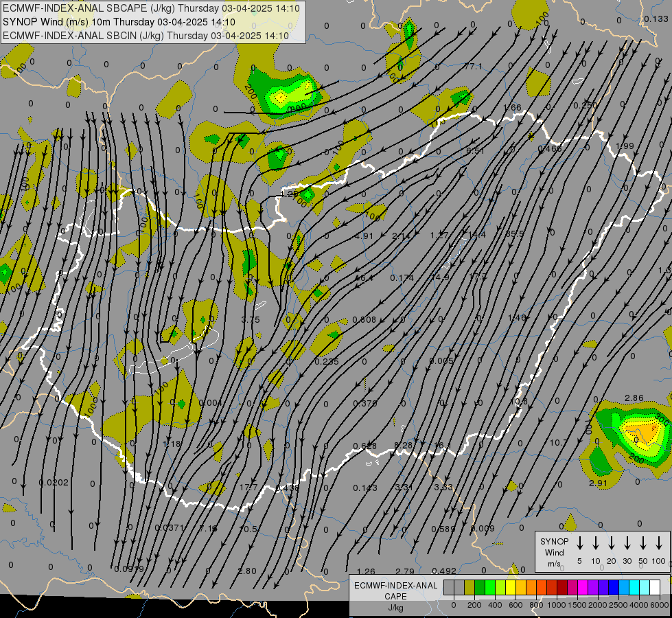Click the 0.174 value on the map
This screenshot has height=618, width=672.
402,278
